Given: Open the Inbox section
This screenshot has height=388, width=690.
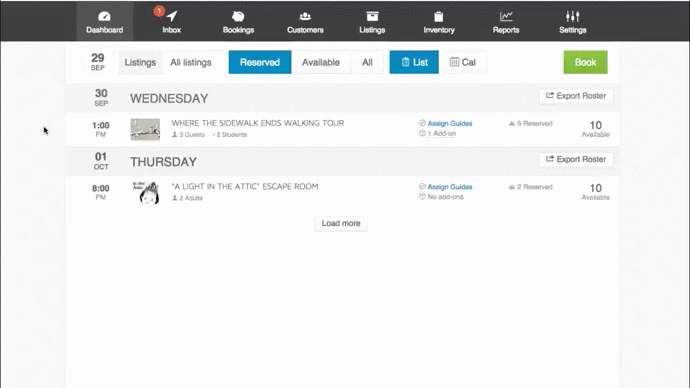Looking at the screenshot, I should 171,22.
